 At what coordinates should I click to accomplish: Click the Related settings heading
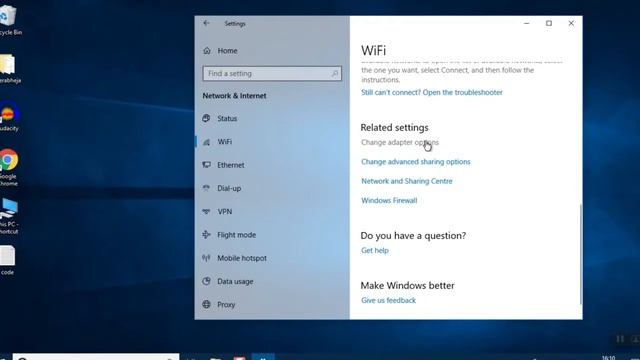394,127
